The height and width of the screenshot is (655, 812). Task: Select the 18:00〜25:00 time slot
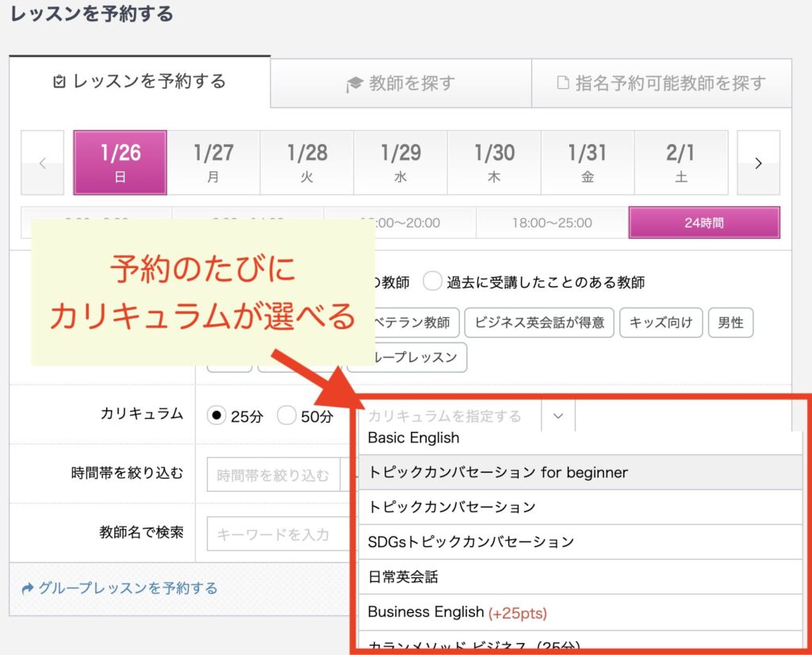552,223
